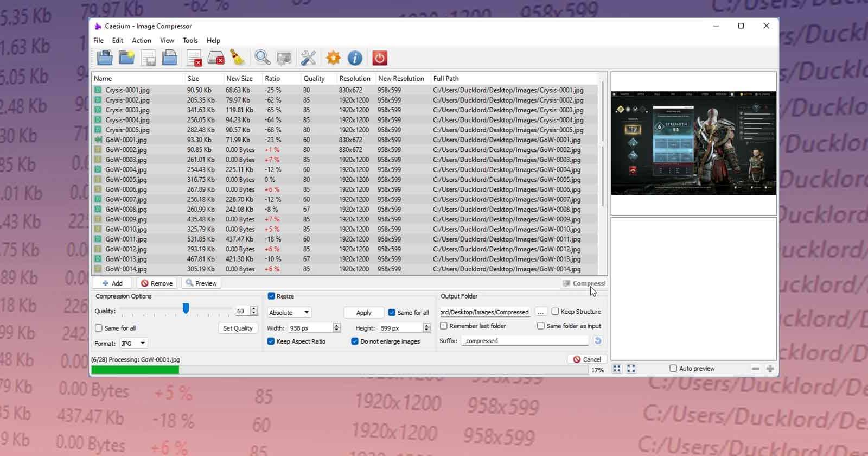Click the orange sun update icon
Screen dimensions: 868x456
point(333,58)
